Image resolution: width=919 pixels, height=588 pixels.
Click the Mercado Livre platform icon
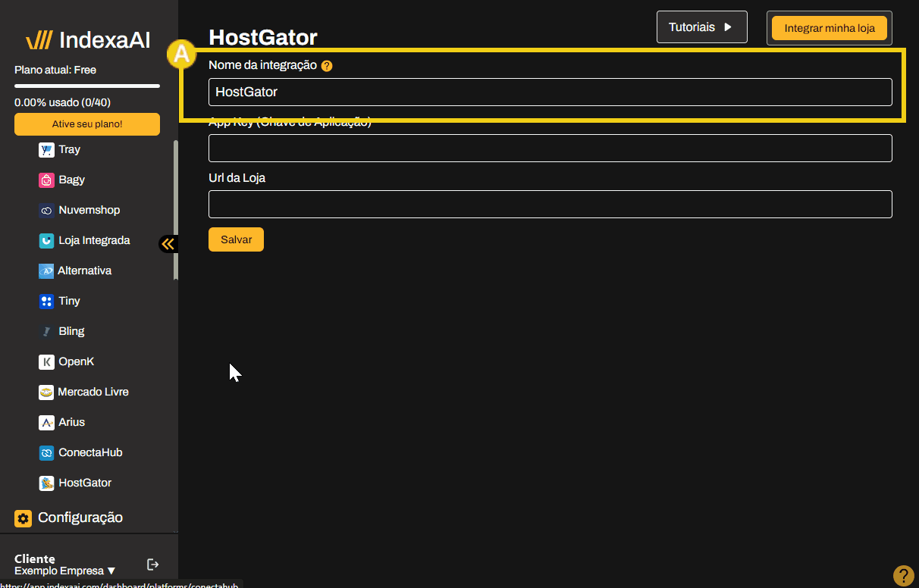[46, 393]
